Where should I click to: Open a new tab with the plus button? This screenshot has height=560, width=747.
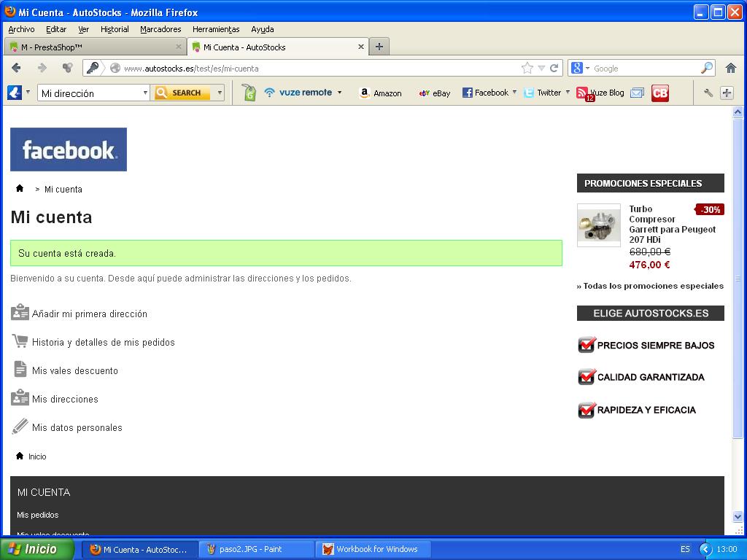pyautogui.click(x=379, y=47)
